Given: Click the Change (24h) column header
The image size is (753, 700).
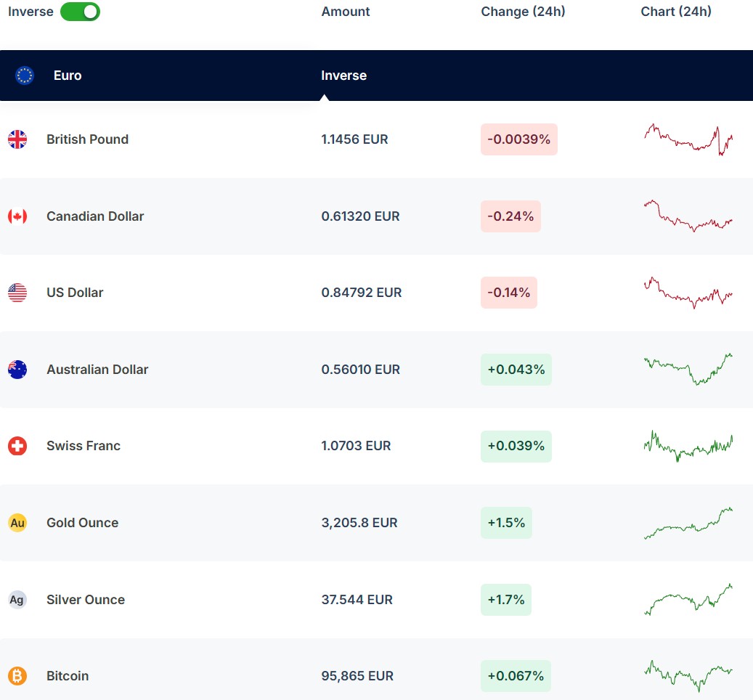Looking at the screenshot, I should (523, 12).
